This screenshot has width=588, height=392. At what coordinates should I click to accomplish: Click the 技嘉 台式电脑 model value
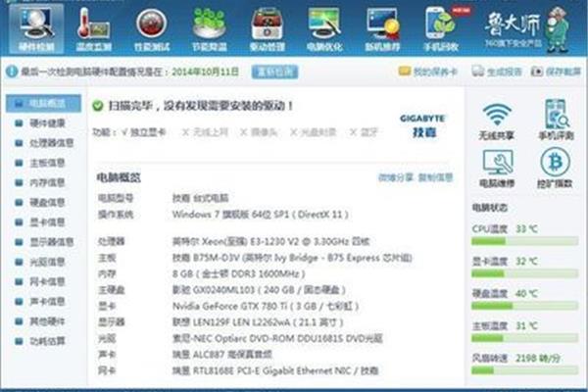[x=200, y=198]
